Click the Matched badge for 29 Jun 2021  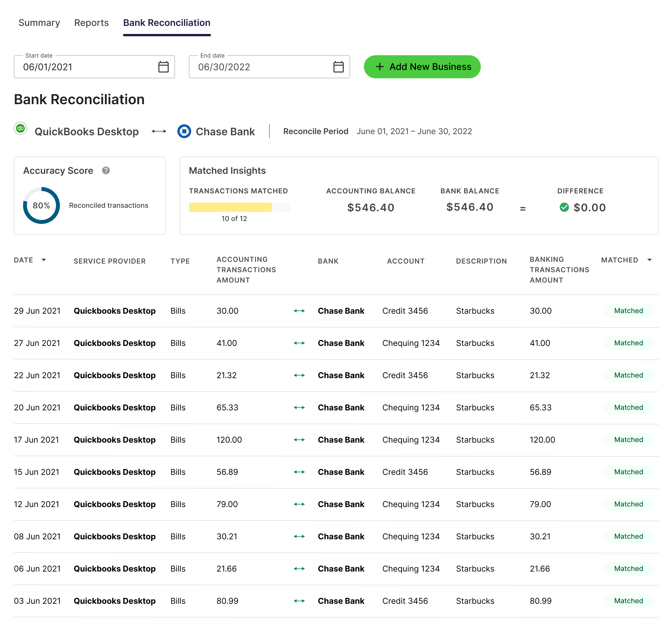pos(629,311)
